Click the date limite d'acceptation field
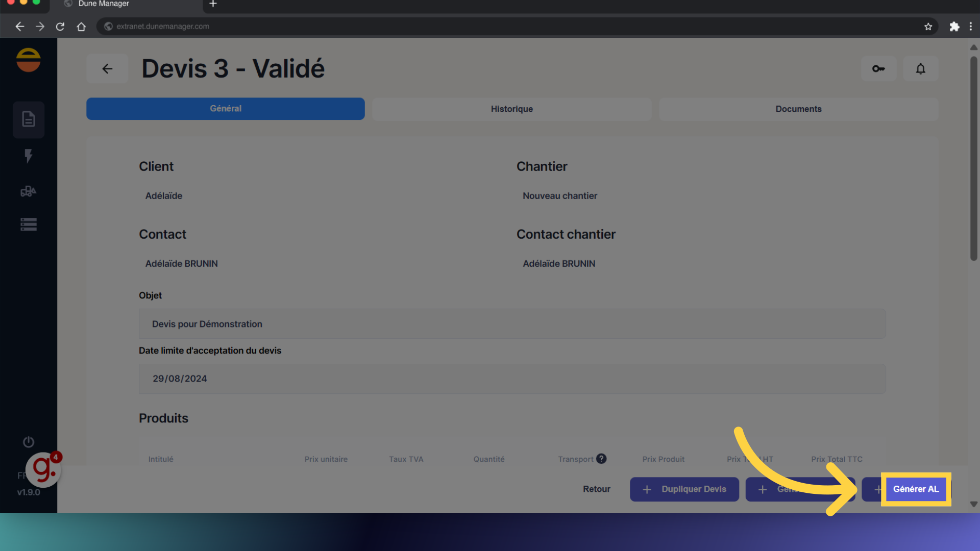 point(512,379)
